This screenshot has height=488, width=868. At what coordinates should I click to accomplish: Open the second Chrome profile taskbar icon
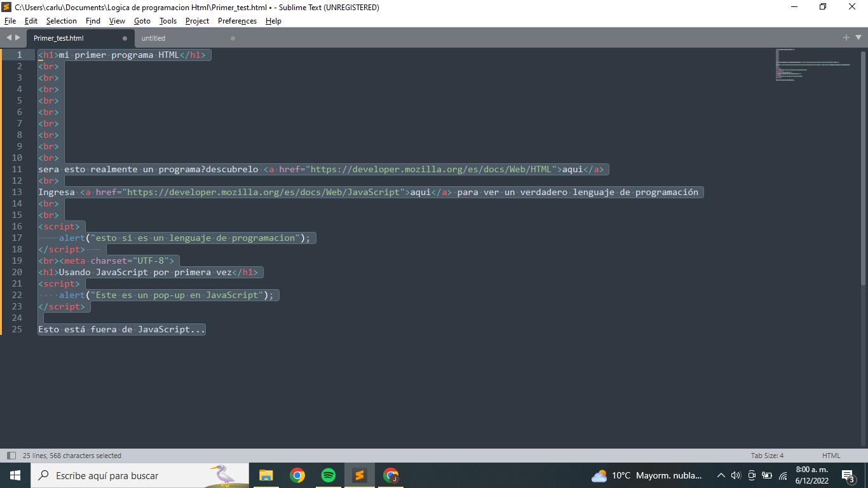pos(390,475)
